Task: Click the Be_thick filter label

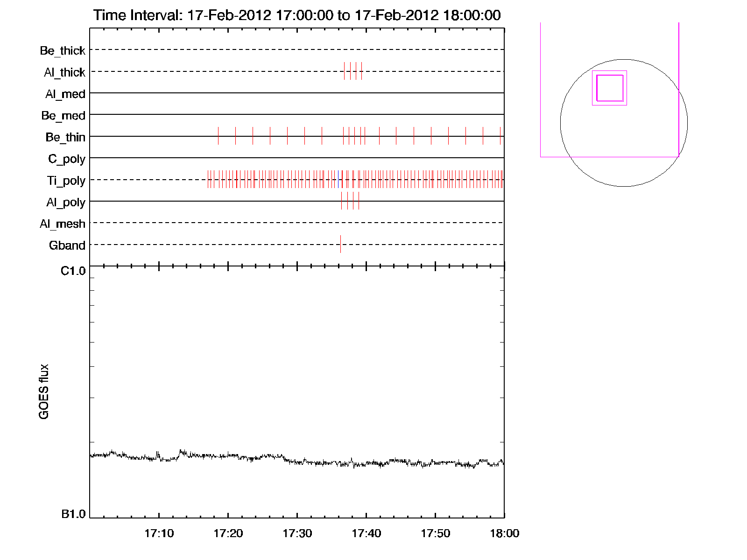Action: 63,50
